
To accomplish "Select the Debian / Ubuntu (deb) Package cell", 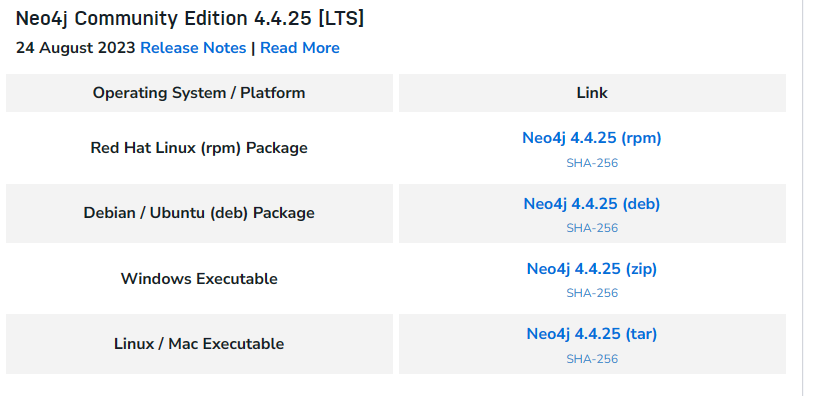I will (199, 213).
